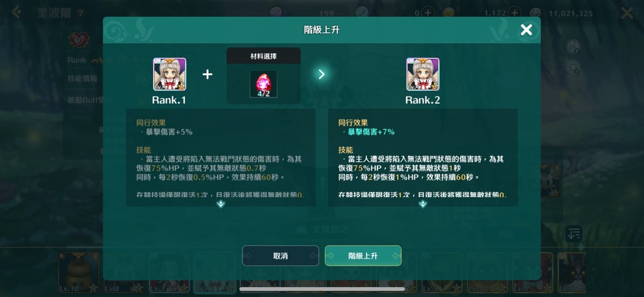The image size is (644, 297).
Task: Confirm the 階級上升 button
Action: [x=363, y=256]
